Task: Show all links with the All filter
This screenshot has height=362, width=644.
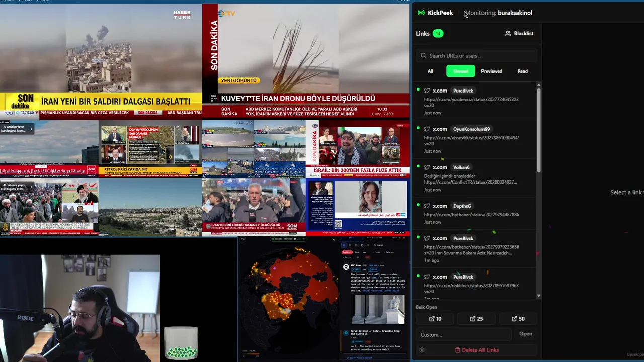Action: 430,71
